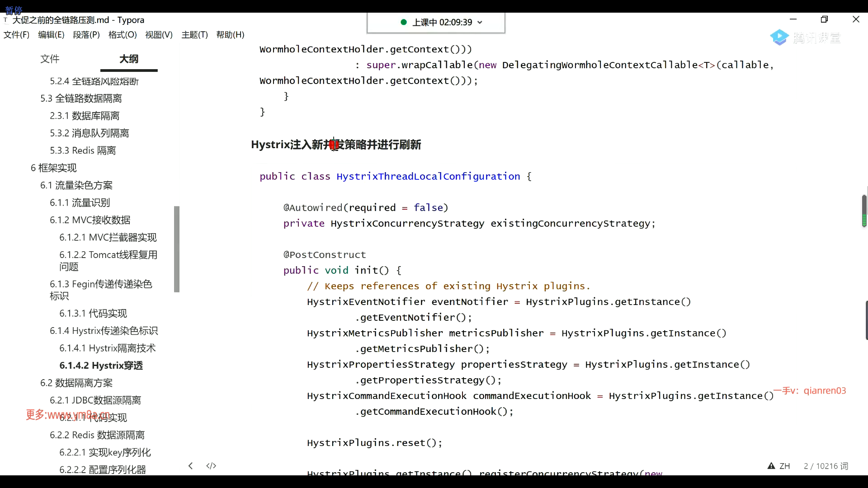Image resolution: width=868 pixels, height=488 pixels.
Task: Switch to the 文件 sidebar tab
Action: click(x=50, y=59)
